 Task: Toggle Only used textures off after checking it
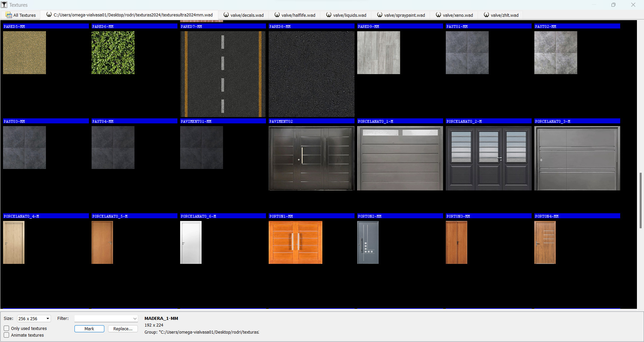pos(6,328)
